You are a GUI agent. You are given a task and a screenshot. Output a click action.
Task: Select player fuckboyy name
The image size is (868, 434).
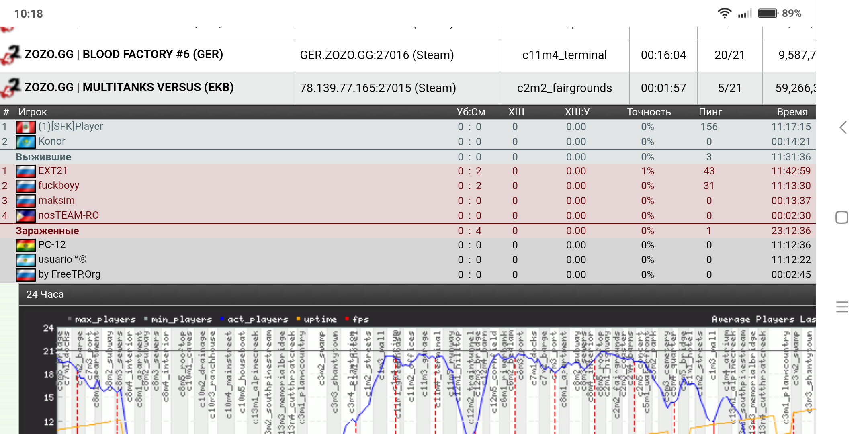tap(59, 186)
